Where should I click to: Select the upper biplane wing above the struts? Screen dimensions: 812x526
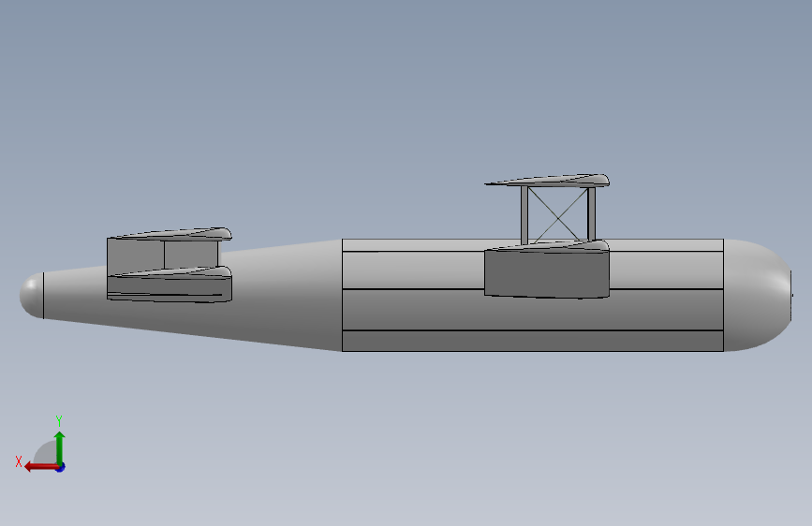(547, 181)
